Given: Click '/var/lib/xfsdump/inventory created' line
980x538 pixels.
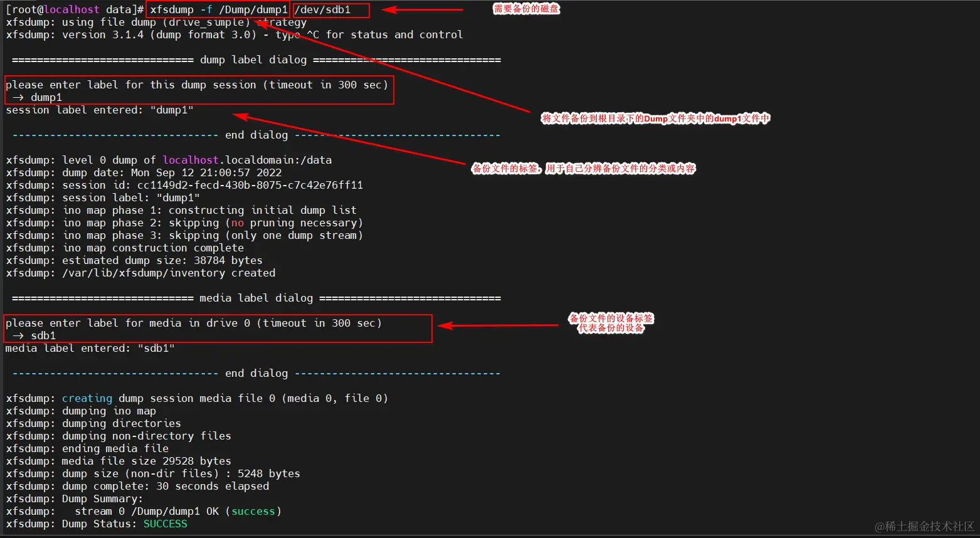Looking at the screenshot, I should 140,273.
